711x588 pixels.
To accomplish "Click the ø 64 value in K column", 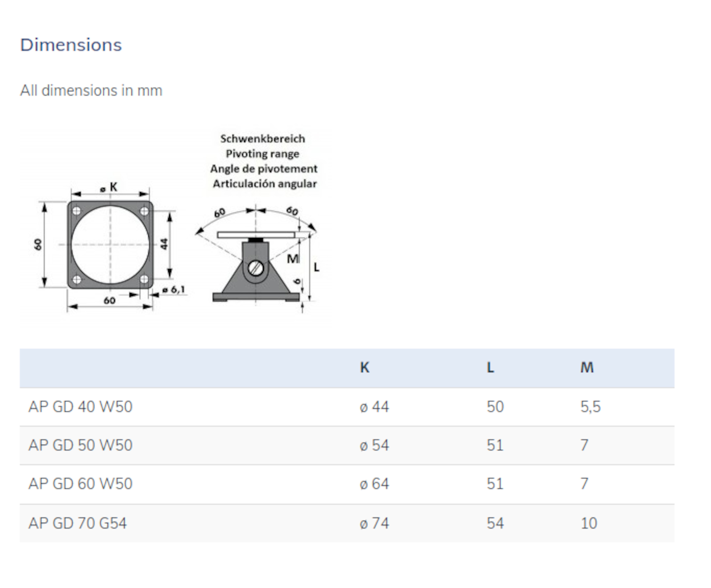I will (x=374, y=484).
